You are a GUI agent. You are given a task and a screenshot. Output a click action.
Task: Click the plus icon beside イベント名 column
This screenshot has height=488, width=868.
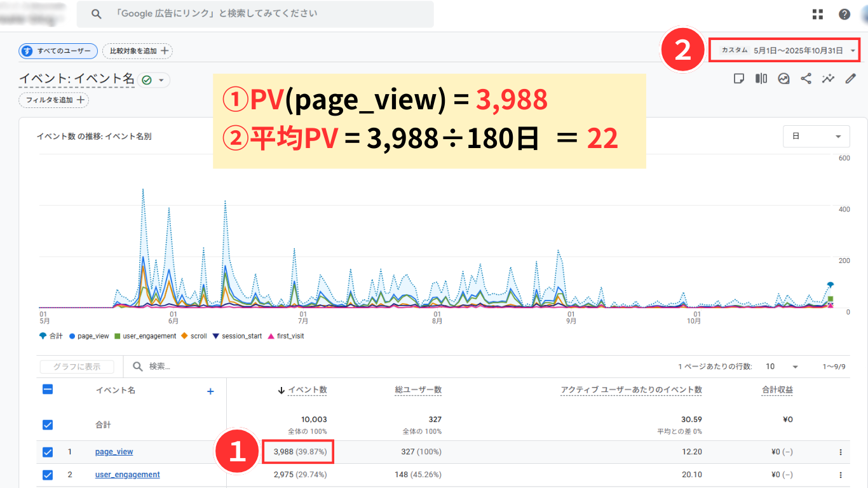point(210,391)
